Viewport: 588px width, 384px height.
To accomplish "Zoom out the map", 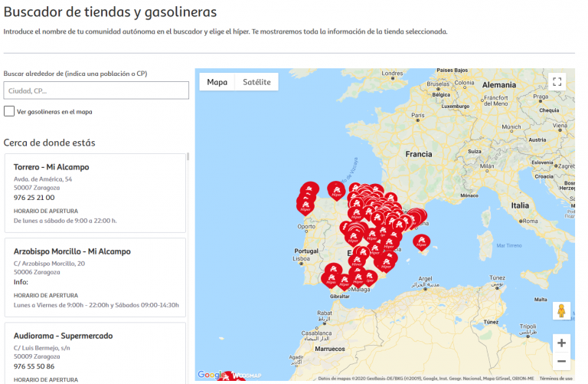I will coord(561,361).
